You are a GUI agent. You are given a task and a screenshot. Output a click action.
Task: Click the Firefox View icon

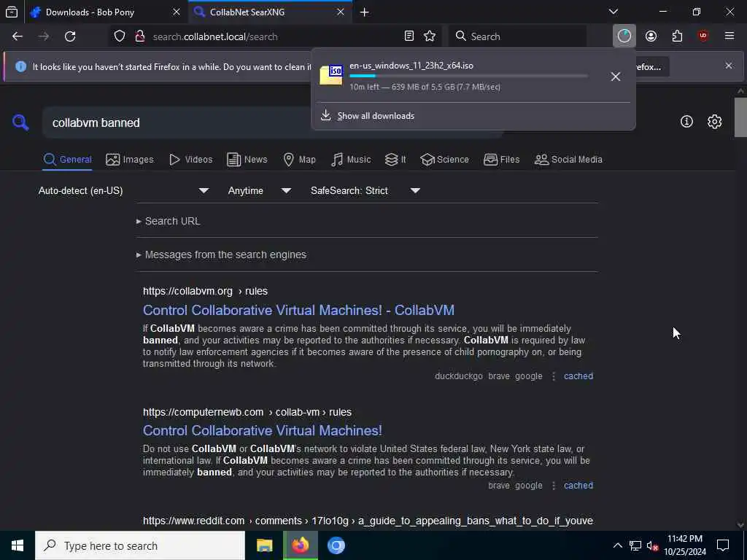(x=12, y=12)
